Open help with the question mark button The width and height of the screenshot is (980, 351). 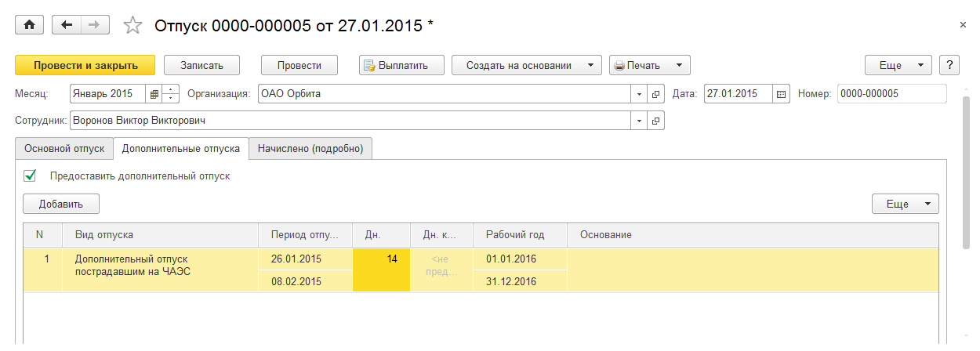tap(949, 65)
